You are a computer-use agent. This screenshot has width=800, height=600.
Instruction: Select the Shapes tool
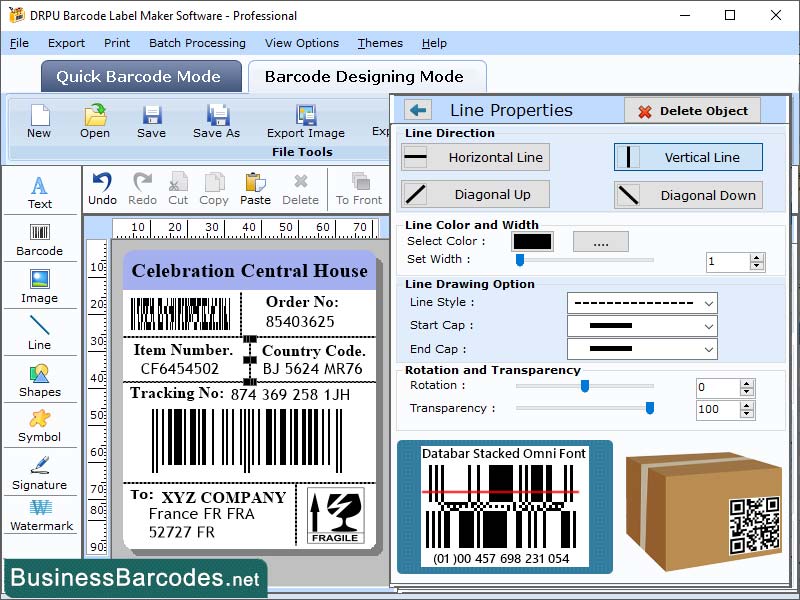point(40,383)
